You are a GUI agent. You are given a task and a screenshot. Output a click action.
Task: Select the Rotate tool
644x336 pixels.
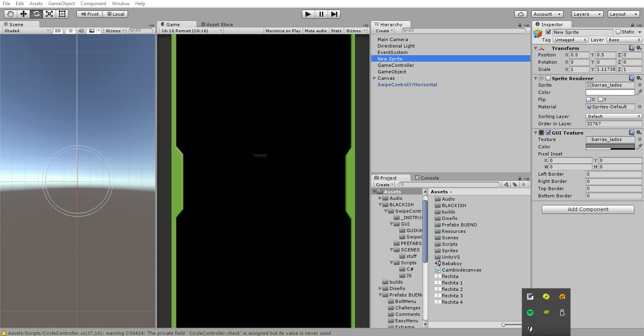pyautogui.click(x=36, y=14)
